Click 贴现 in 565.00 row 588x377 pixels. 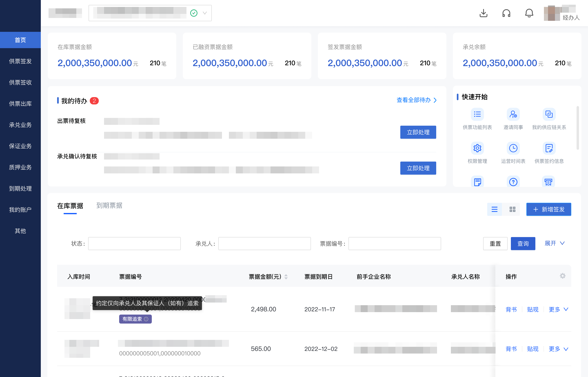[533, 349]
